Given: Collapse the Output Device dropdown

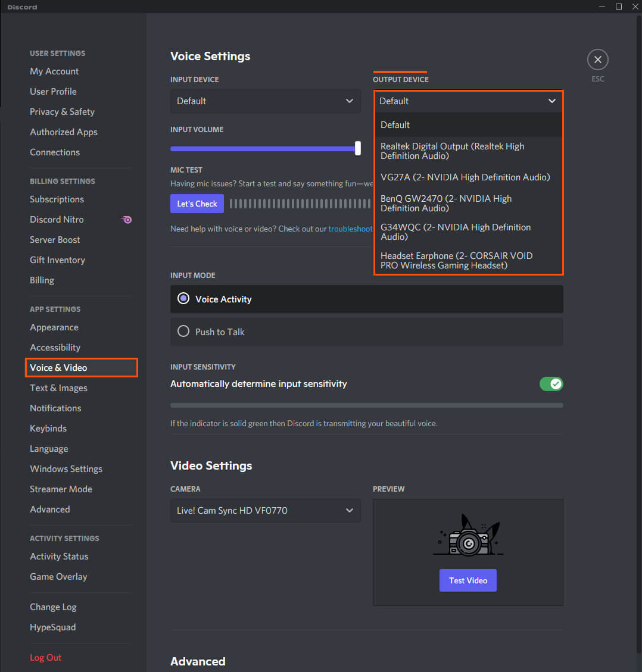Looking at the screenshot, I should [x=468, y=101].
